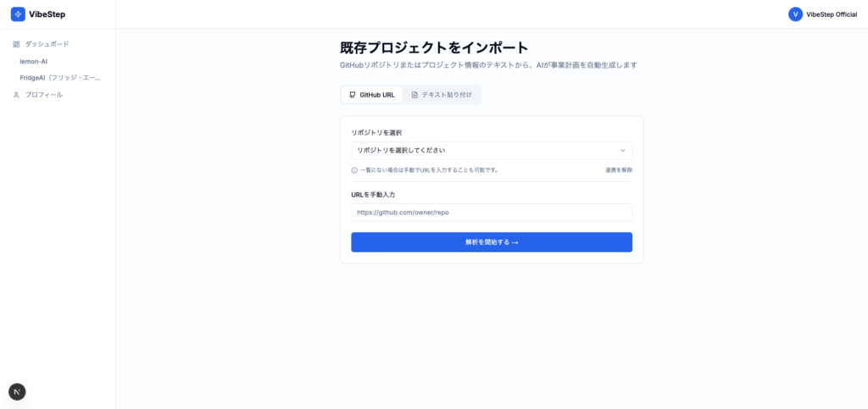The height and width of the screenshot is (409, 868).
Task: Open the Next.js dev tools N badge
Action: (x=17, y=391)
